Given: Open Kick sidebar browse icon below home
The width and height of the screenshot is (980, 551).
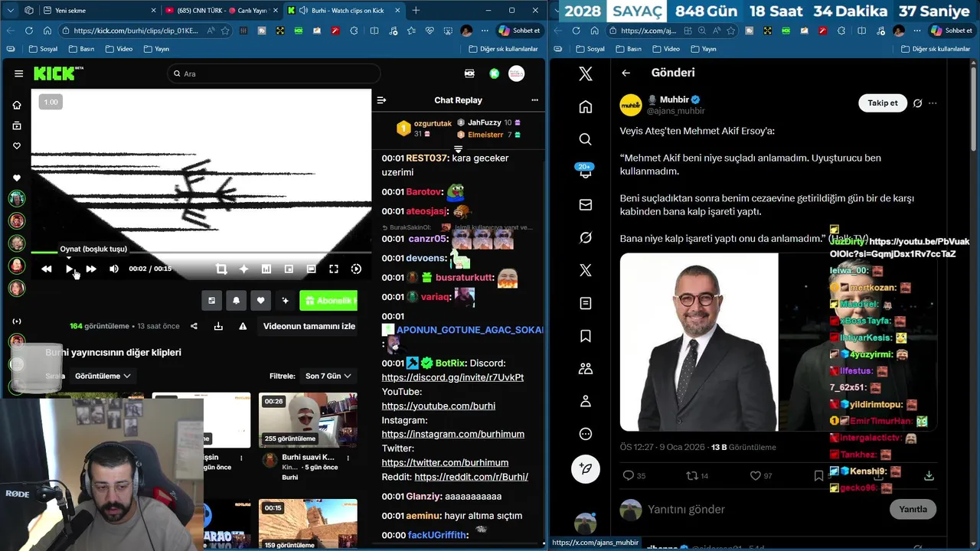Looking at the screenshot, I should coord(17,126).
